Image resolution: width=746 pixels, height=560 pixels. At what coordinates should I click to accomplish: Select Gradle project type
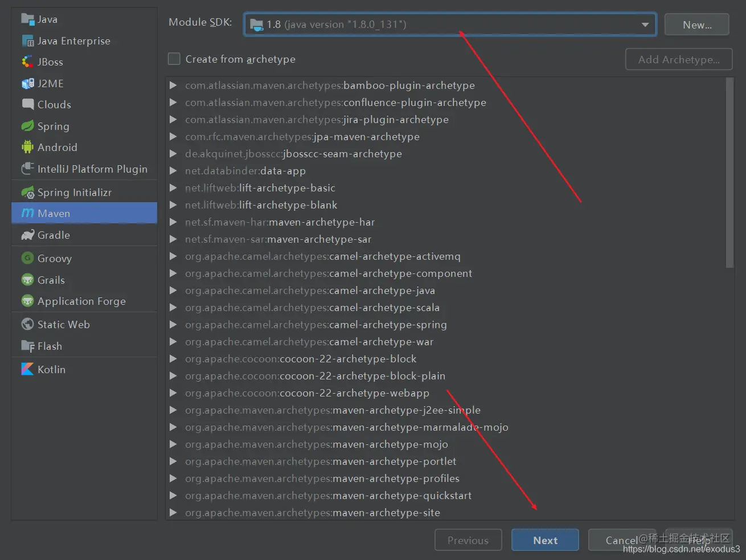tap(84, 235)
